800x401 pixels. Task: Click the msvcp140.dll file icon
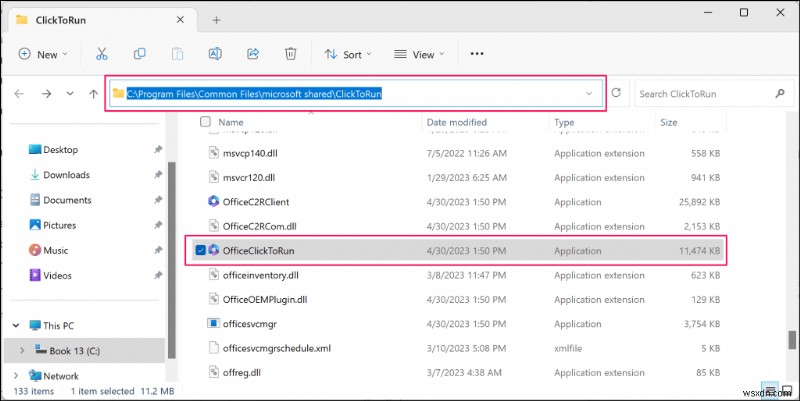pyautogui.click(x=214, y=153)
